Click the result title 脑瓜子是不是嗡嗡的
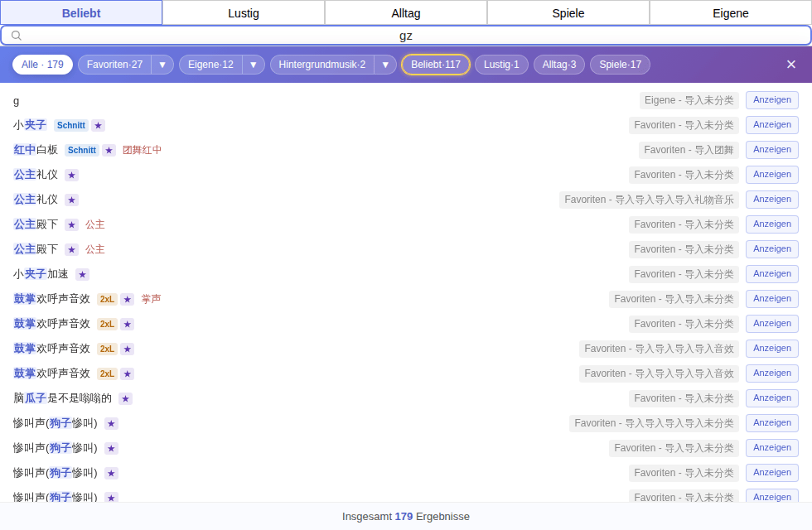Screen dimensions: 812x530 pos(63,398)
